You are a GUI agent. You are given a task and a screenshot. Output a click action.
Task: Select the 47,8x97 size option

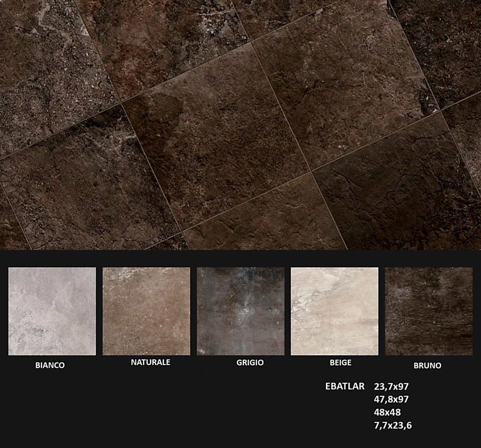tap(391, 399)
